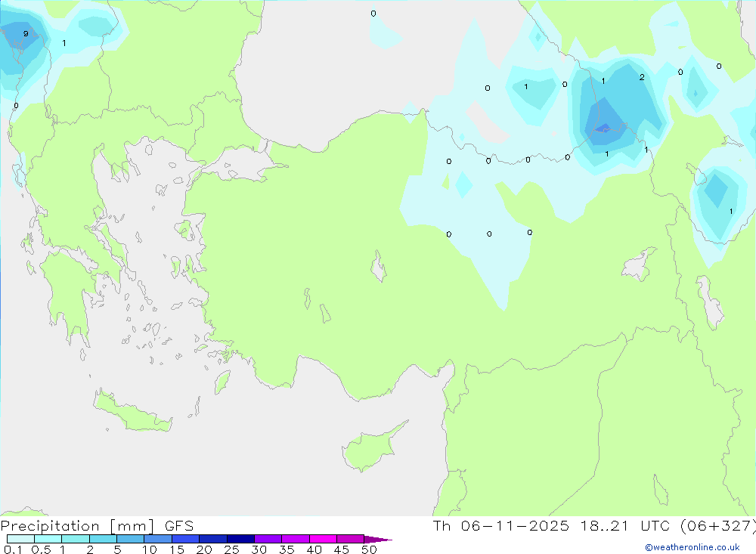The image size is (756, 554).
Task: Click the 5–10 mm blue legend swatch
Action: [x=130, y=539]
